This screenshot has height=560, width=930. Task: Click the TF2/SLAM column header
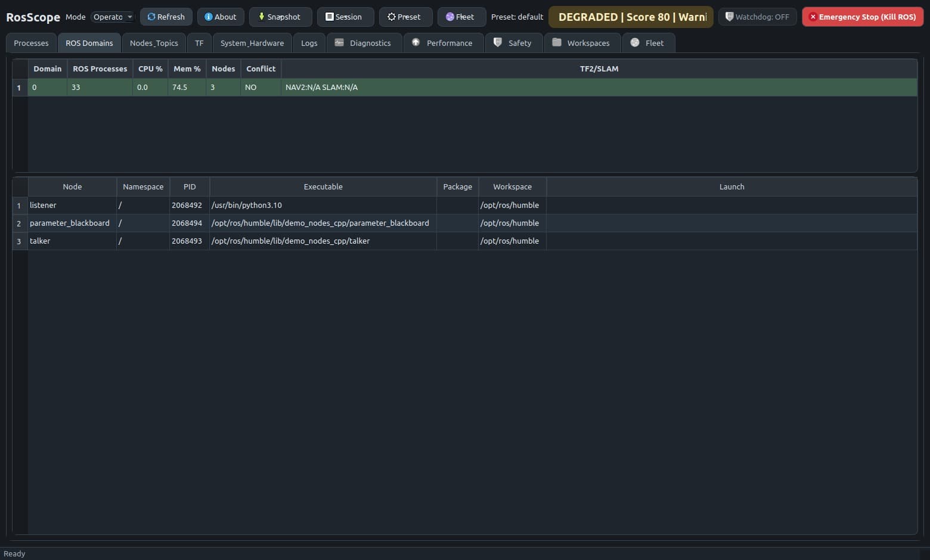pyautogui.click(x=599, y=69)
